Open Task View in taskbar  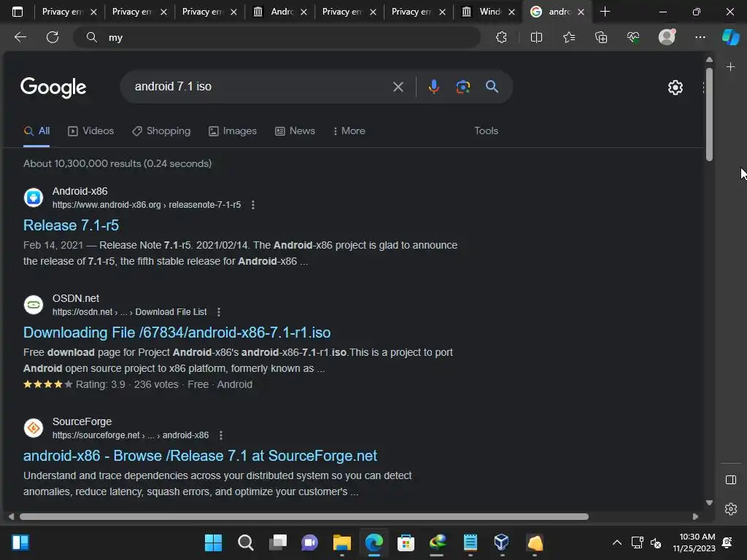click(x=278, y=542)
